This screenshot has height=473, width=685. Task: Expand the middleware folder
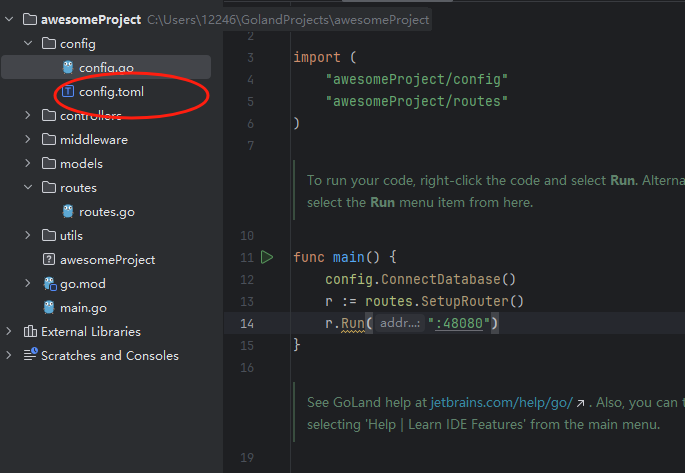29,139
